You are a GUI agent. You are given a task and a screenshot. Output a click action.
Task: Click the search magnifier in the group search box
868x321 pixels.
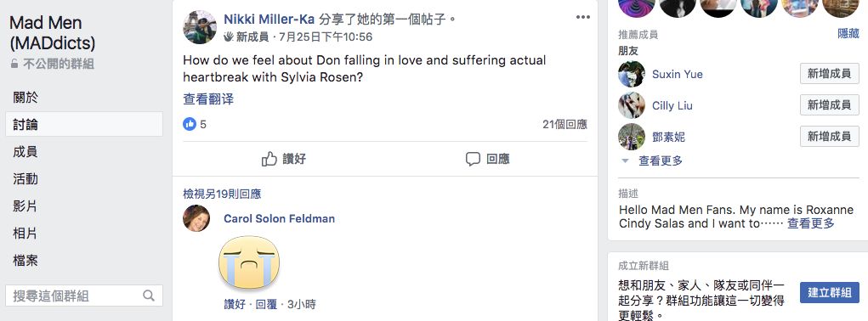[x=149, y=296]
